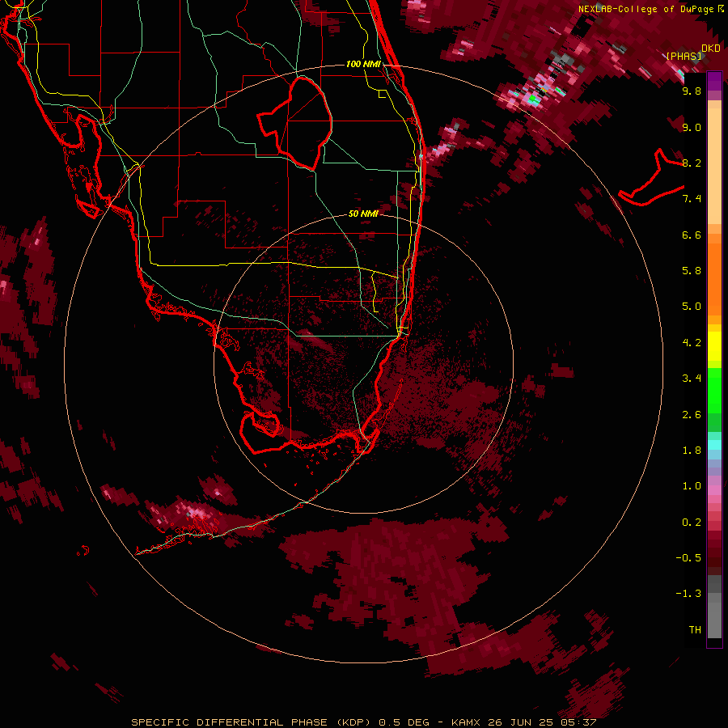Pick the gray TH segment of color bar
The height and width of the screenshot is (728, 728).
(x=714, y=620)
